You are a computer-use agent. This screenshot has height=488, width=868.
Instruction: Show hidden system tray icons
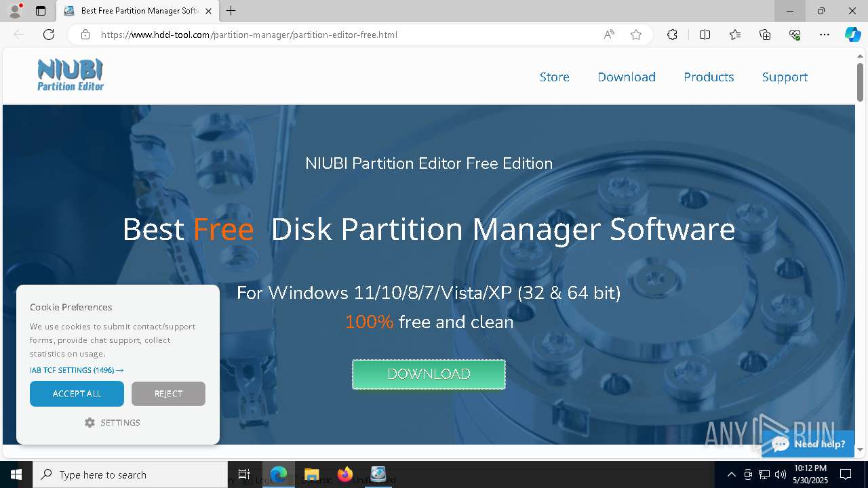click(x=731, y=474)
